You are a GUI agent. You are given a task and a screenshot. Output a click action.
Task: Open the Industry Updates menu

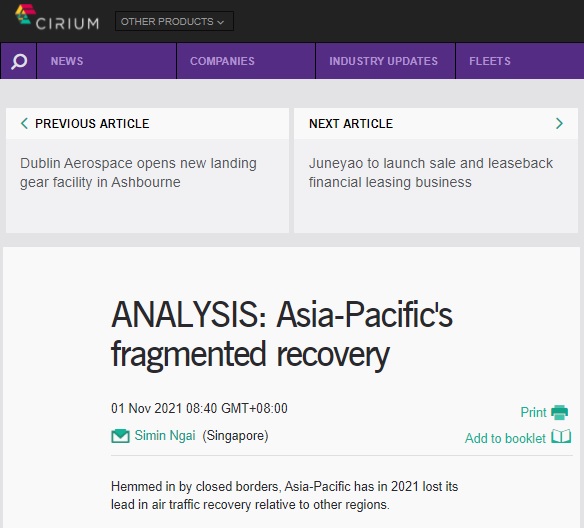pyautogui.click(x=385, y=61)
